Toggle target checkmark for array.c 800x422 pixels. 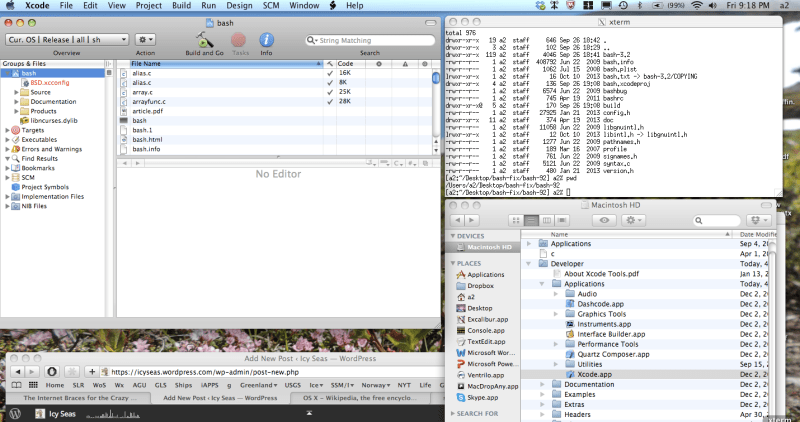(x=330, y=92)
